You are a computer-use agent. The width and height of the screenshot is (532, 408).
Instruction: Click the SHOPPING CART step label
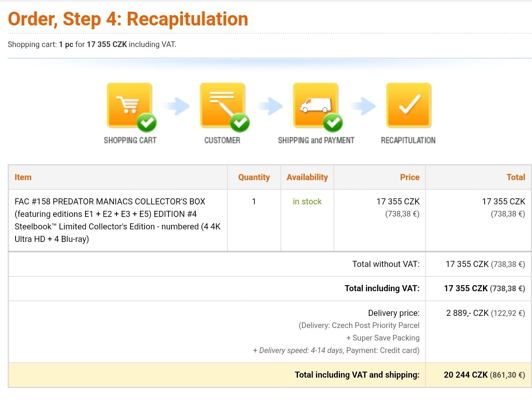(x=130, y=140)
